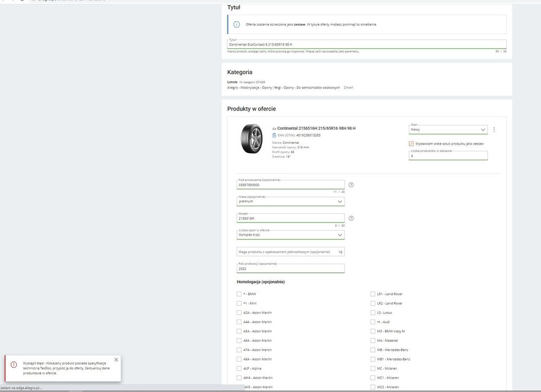Click the 'Produkty w ofercie' heading
Image resolution: width=541 pixels, height=392 pixels.
coord(251,109)
